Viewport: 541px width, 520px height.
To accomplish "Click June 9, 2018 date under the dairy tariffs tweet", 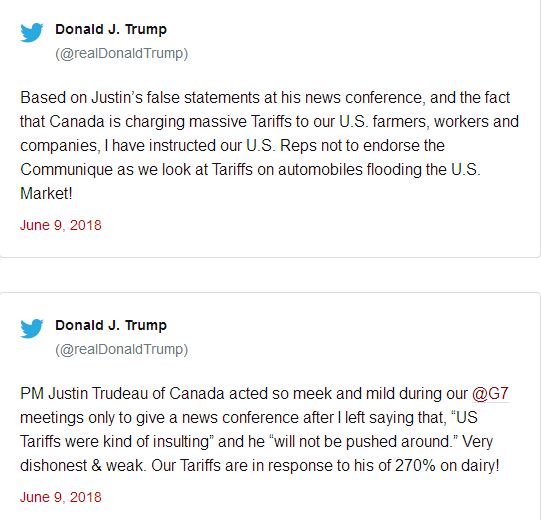I will tap(61, 497).
